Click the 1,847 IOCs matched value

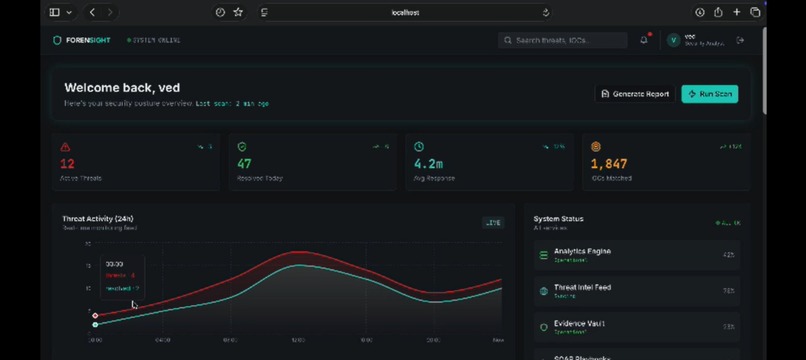(x=609, y=164)
